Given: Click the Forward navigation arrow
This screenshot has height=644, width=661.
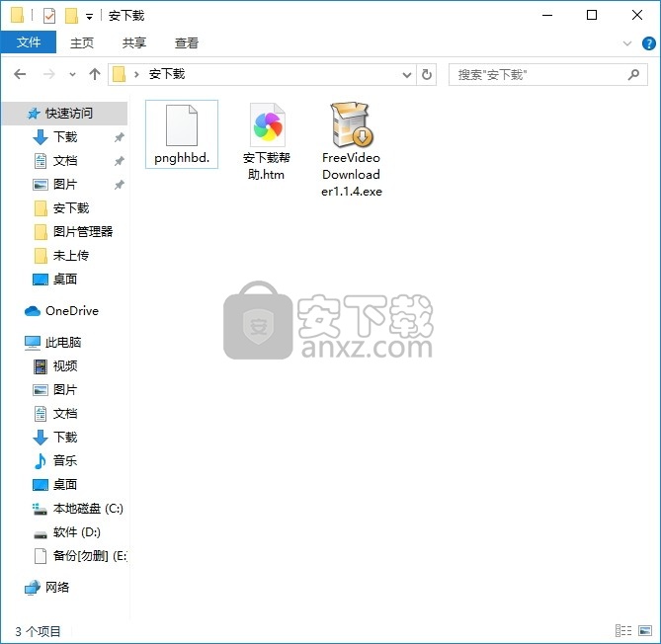Looking at the screenshot, I should pyautogui.click(x=48, y=75).
